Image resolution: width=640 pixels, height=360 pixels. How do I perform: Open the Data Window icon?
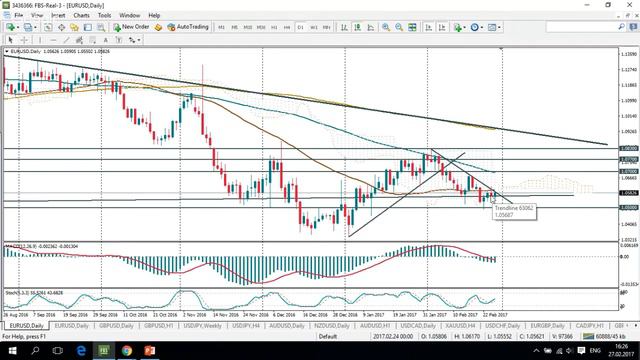(x=61, y=27)
